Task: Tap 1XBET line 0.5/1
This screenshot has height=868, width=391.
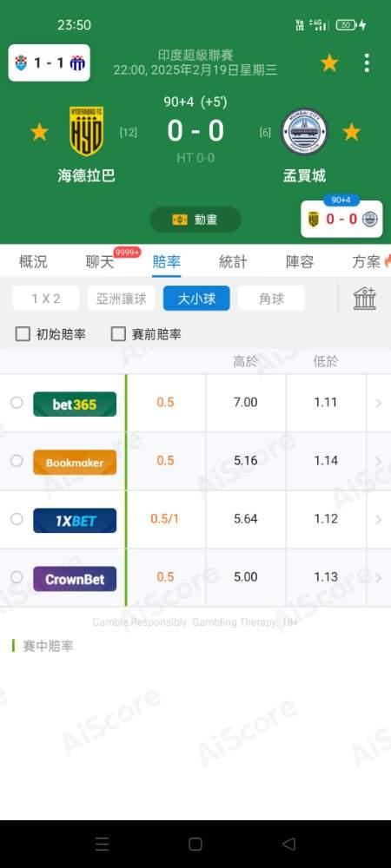Action: [165, 519]
